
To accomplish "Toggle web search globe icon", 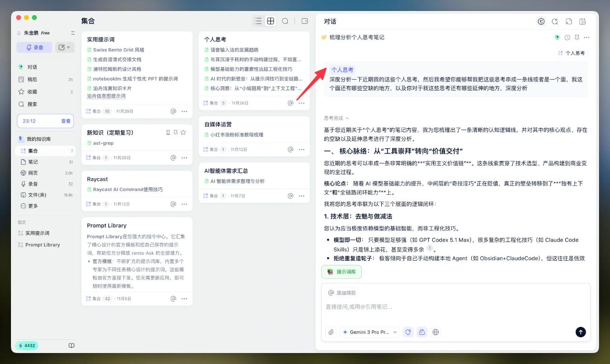I will [x=436, y=332].
